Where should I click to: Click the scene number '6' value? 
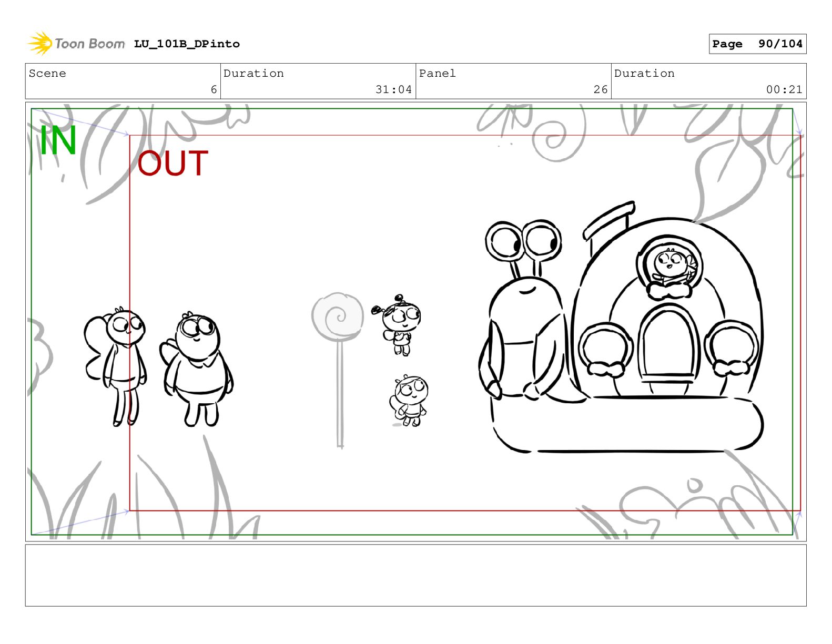coord(214,89)
